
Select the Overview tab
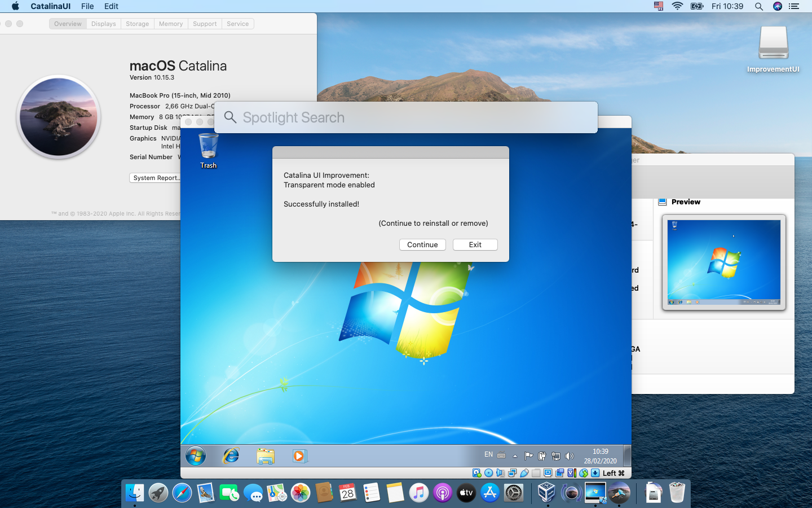68,24
